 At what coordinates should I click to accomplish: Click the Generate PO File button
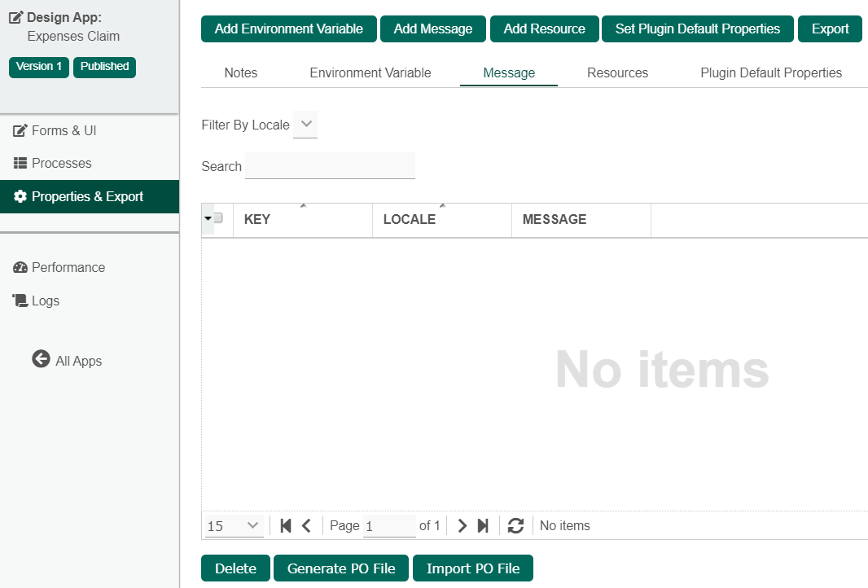(341, 568)
